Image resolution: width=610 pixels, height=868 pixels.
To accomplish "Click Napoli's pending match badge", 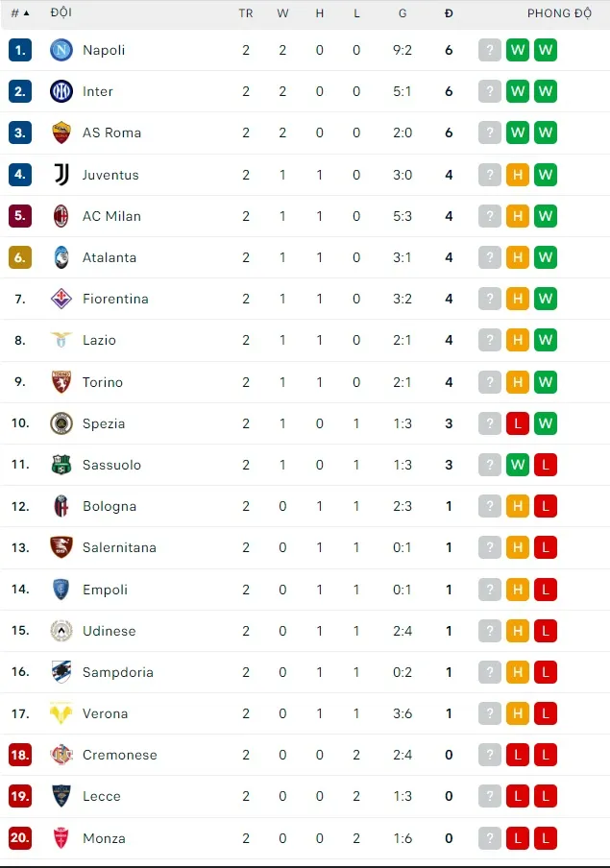I will pos(489,50).
